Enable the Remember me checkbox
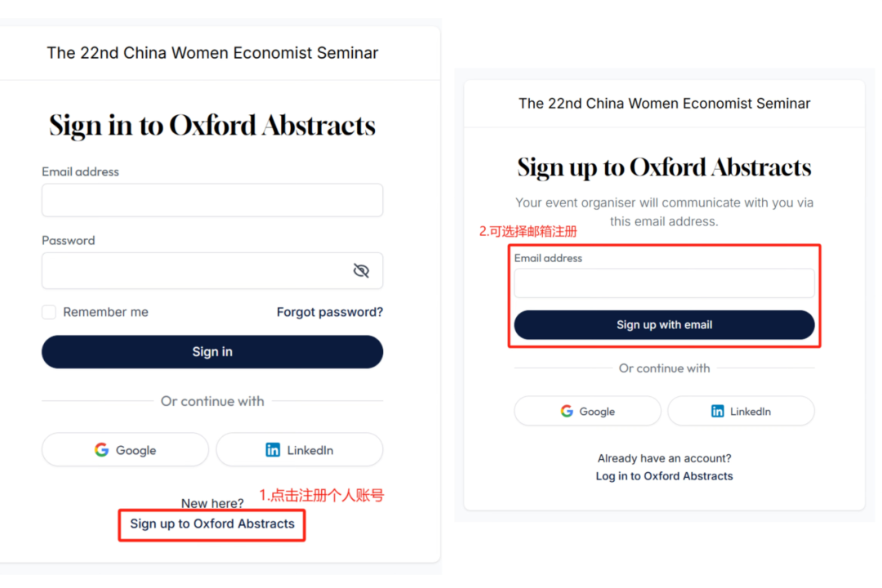 point(49,312)
